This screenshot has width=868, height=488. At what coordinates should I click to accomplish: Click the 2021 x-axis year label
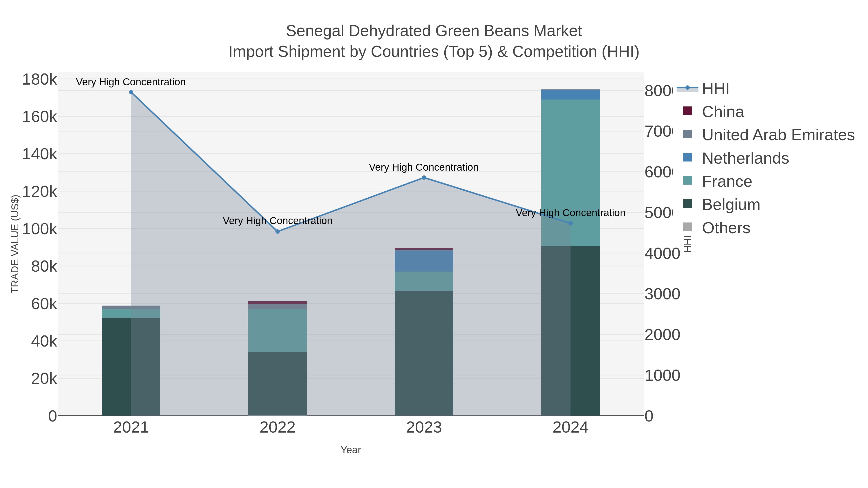(131, 428)
